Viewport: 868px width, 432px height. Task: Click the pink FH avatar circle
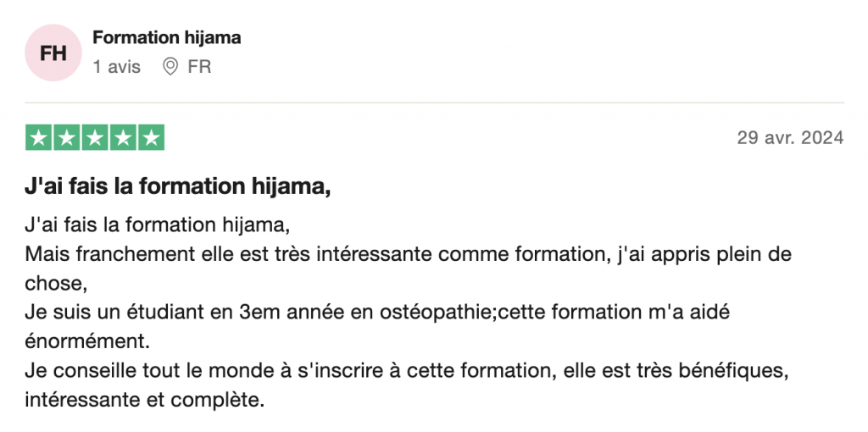(x=53, y=53)
